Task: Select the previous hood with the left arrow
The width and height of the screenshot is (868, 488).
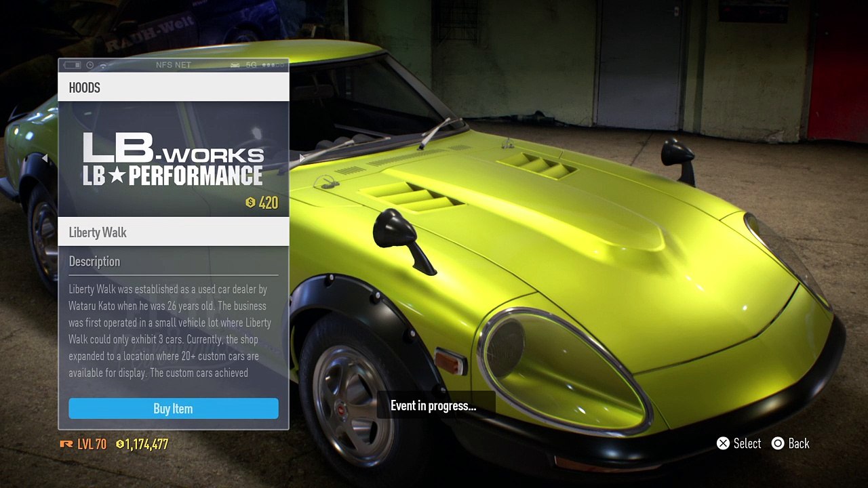Action: pyautogui.click(x=45, y=159)
